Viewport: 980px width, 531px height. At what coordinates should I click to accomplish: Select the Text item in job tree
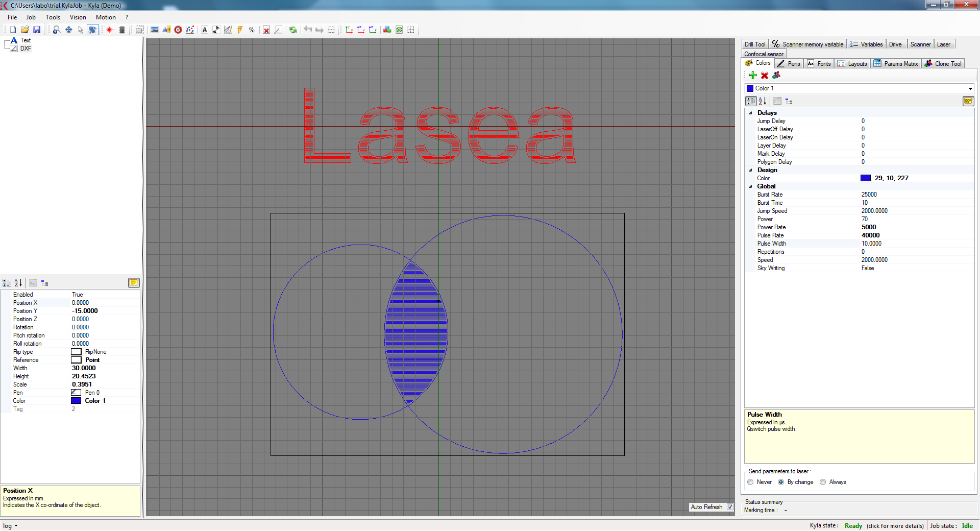tap(26, 40)
